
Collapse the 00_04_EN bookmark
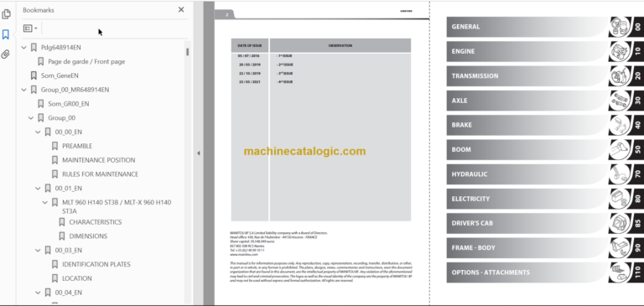pyautogui.click(x=38, y=293)
